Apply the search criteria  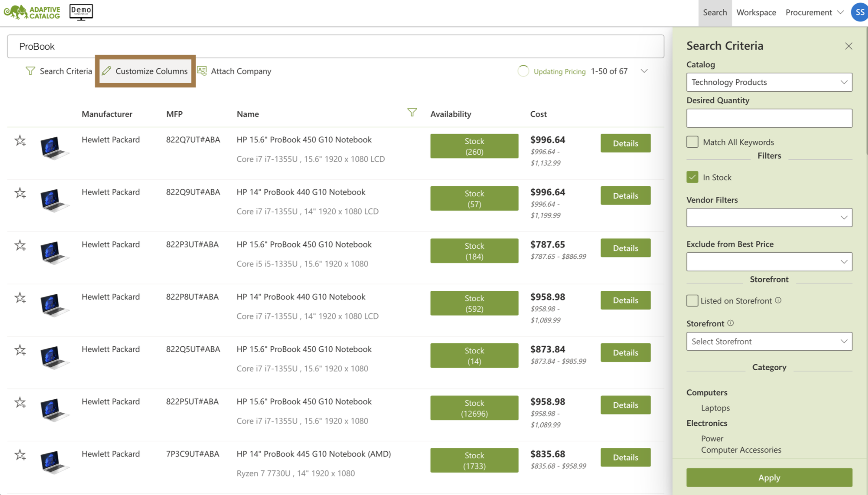pyautogui.click(x=769, y=477)
